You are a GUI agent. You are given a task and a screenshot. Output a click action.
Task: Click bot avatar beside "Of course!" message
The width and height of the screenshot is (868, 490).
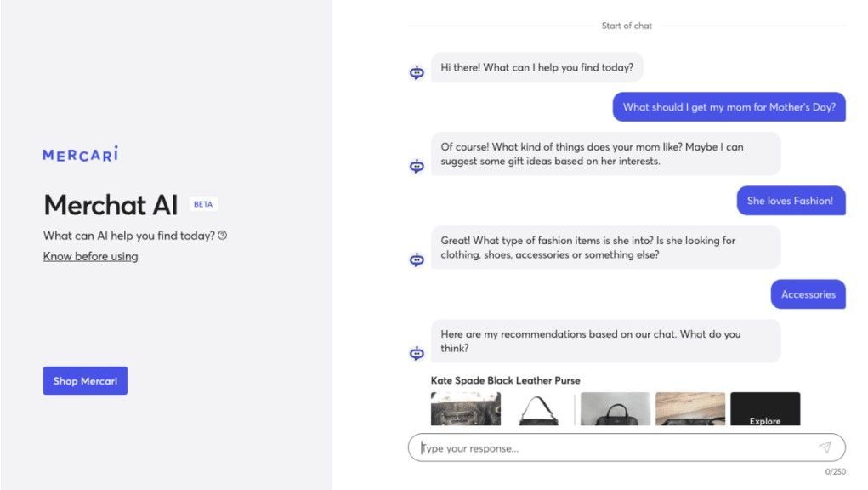click(x=417, y=166)
